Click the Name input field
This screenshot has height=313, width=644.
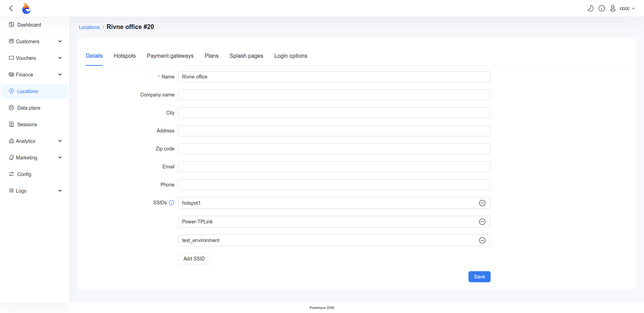pyautogui.click(x=334, y=77)
